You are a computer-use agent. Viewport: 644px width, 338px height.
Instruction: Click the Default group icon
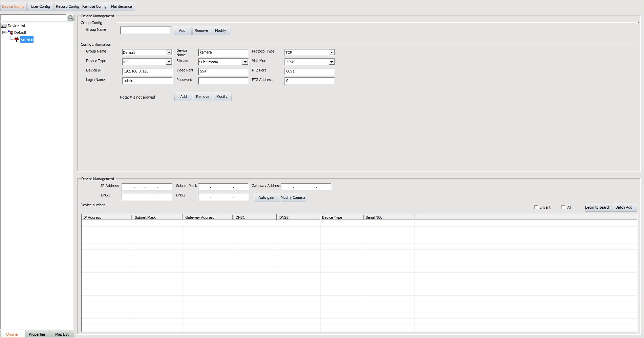(x=10, y=33)
